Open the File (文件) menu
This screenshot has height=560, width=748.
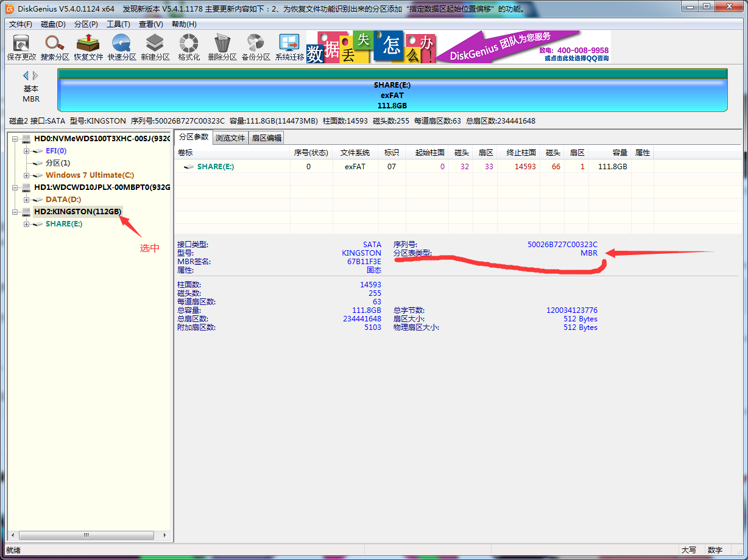click(21, 24)
